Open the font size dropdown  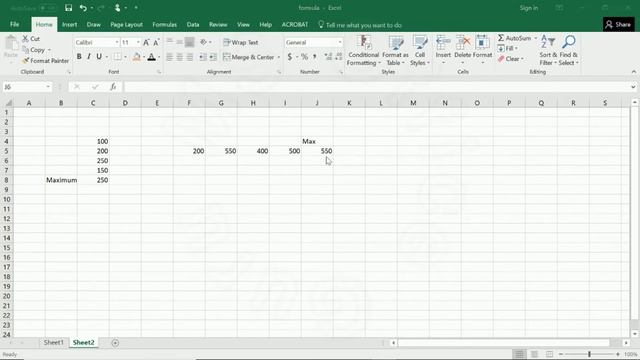coord(138,42)
